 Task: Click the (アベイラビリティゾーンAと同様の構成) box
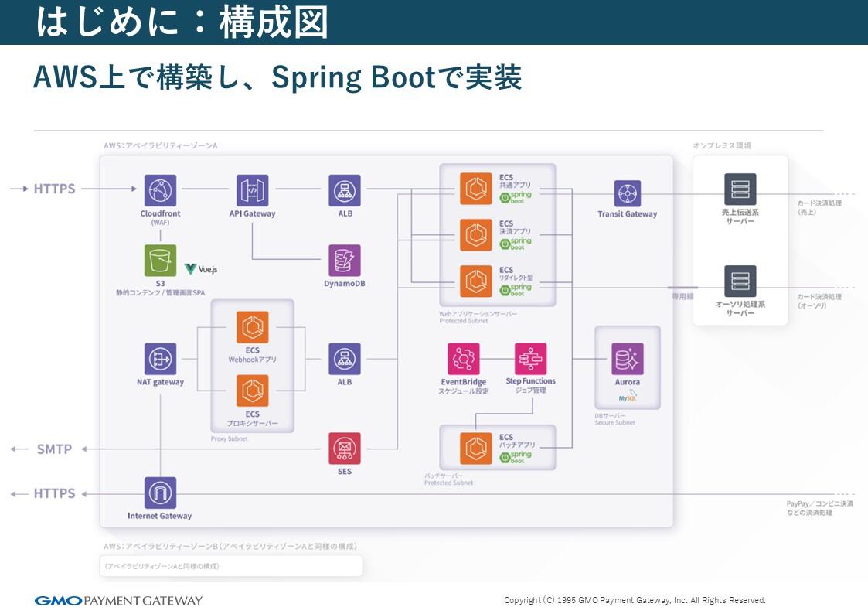(231, 566)
